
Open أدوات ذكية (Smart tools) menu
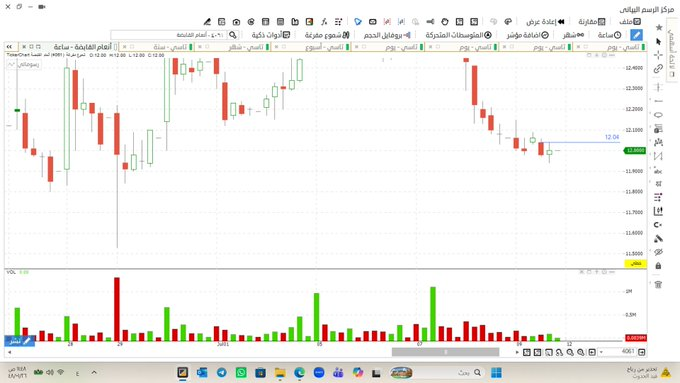pyautogui.click(x=271, y=35)
